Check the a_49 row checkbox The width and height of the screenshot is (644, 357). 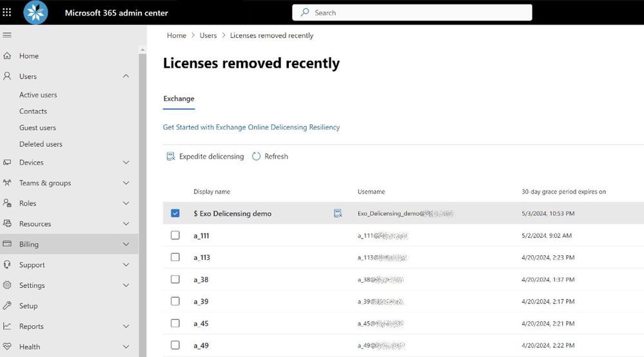click(x=175, y=345)
